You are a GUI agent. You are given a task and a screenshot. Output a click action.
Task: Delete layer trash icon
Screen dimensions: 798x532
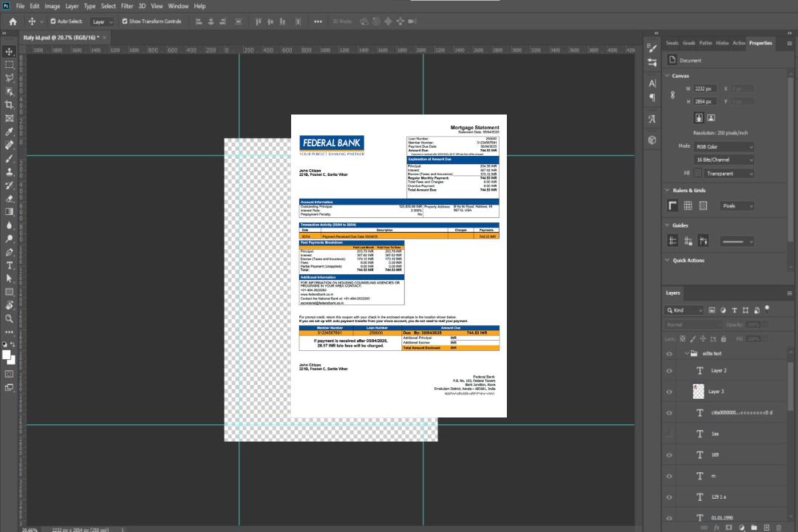click(x=779, y=528)
